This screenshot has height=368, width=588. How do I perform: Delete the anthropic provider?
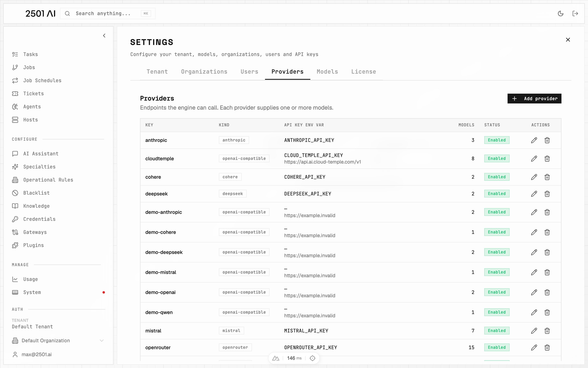coord(547,140)
